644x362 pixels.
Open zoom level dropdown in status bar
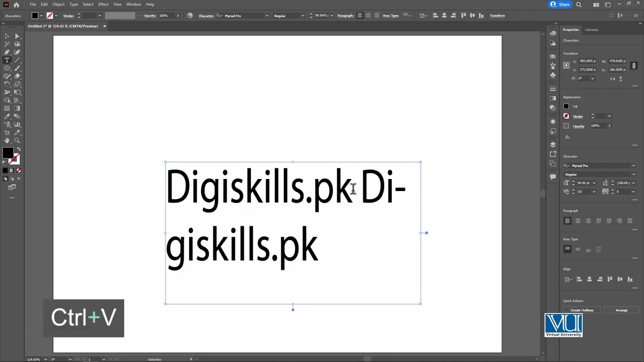tap(46, 359)
